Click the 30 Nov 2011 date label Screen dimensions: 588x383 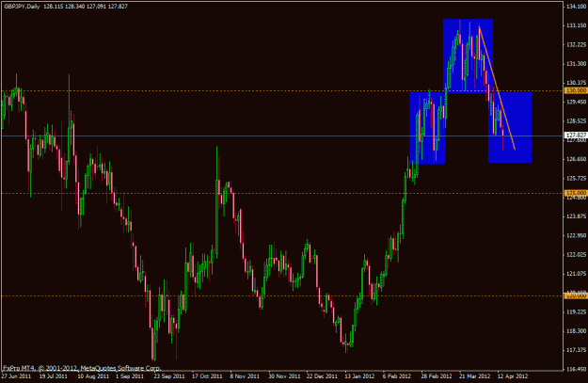[x=284, y=375]
